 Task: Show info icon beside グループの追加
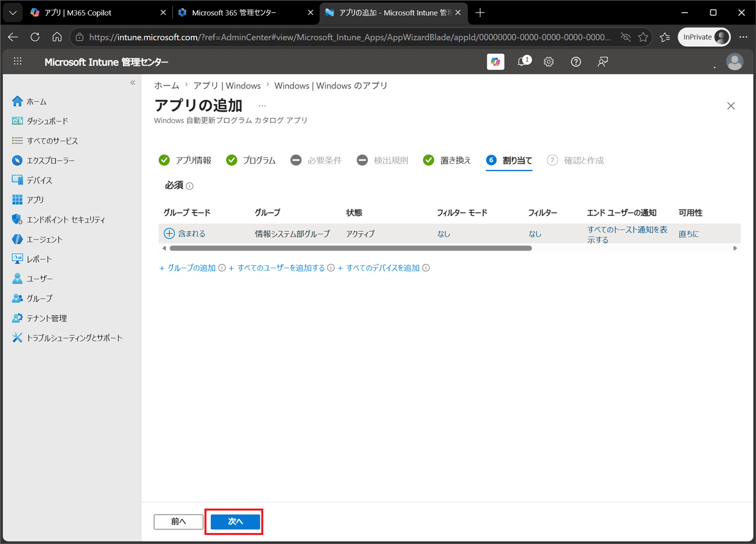pos(222,268)
